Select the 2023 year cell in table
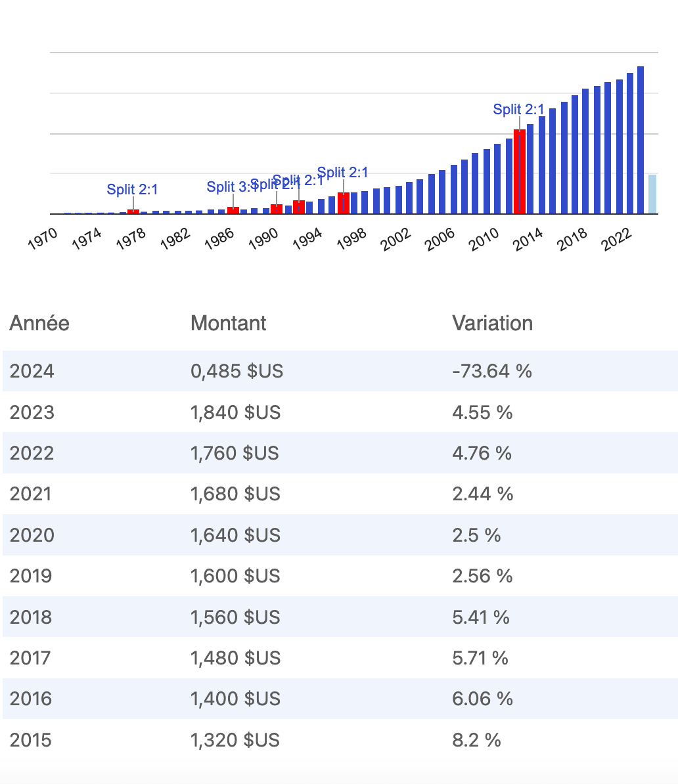The height and width of the screenshot is (784, 678). click(x=32, y=412)
